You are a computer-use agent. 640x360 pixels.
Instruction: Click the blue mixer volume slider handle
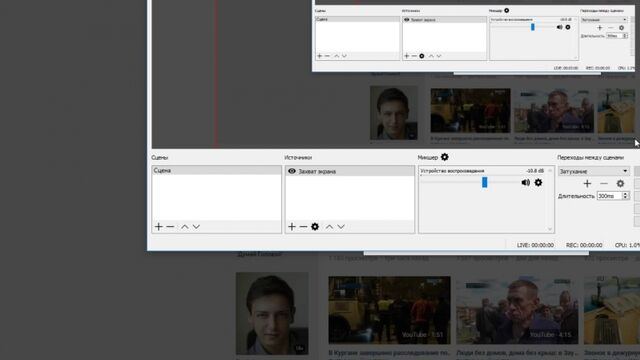[484, 182]
